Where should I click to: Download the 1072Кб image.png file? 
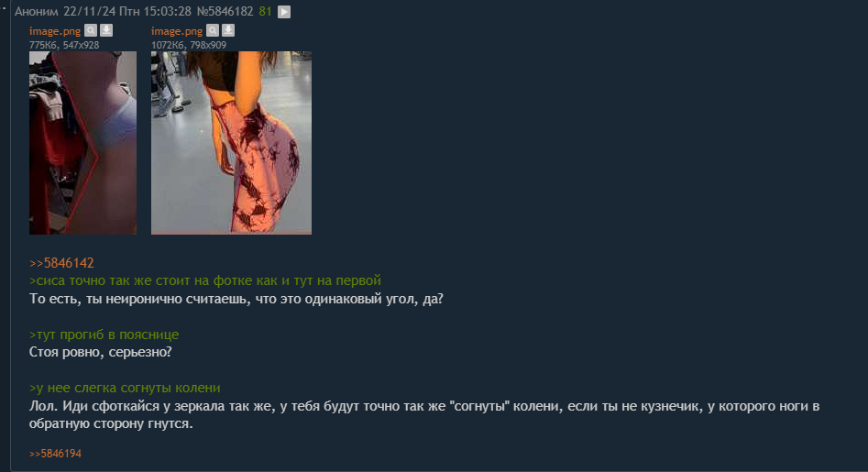228,30
